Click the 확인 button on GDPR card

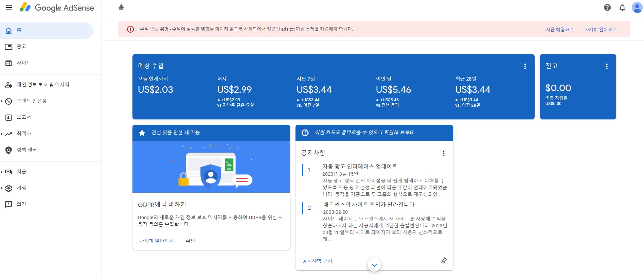190,241
